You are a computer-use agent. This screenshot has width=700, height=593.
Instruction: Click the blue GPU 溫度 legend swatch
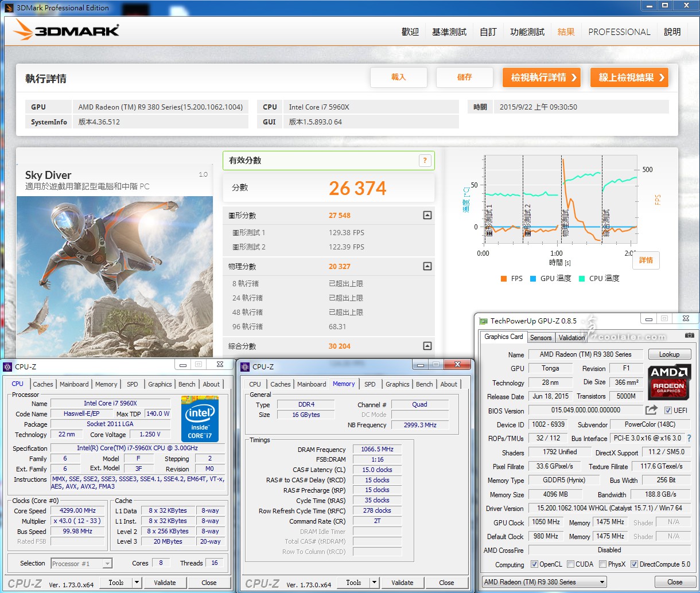pyautogui.click(x=533, y=279)
